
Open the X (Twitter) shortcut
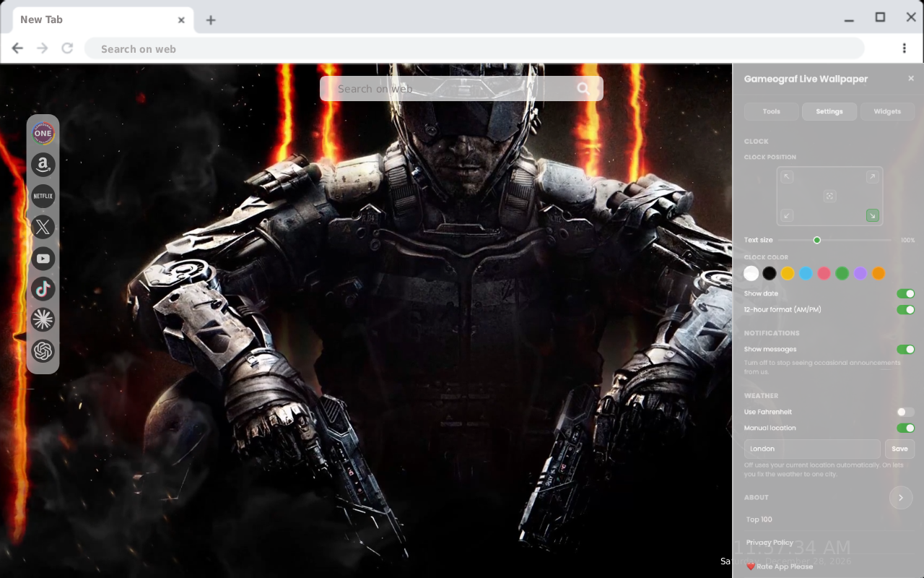pyautogui.click(x=43, y=227)
